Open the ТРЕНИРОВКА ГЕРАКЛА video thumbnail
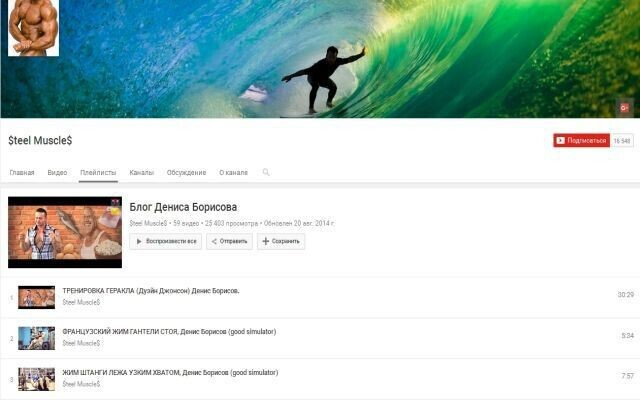640x400 pixels. (37, 297)
